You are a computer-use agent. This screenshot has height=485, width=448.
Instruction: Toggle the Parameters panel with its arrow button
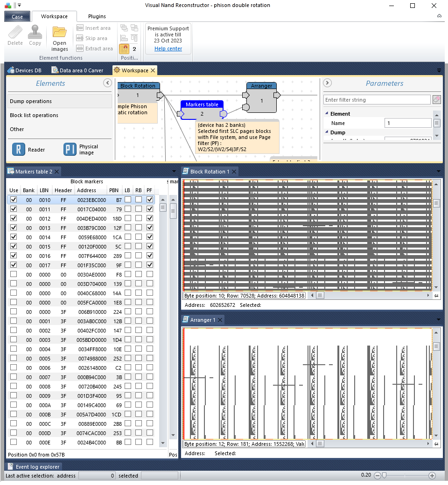pyautogui.click(x=327, y=83)
